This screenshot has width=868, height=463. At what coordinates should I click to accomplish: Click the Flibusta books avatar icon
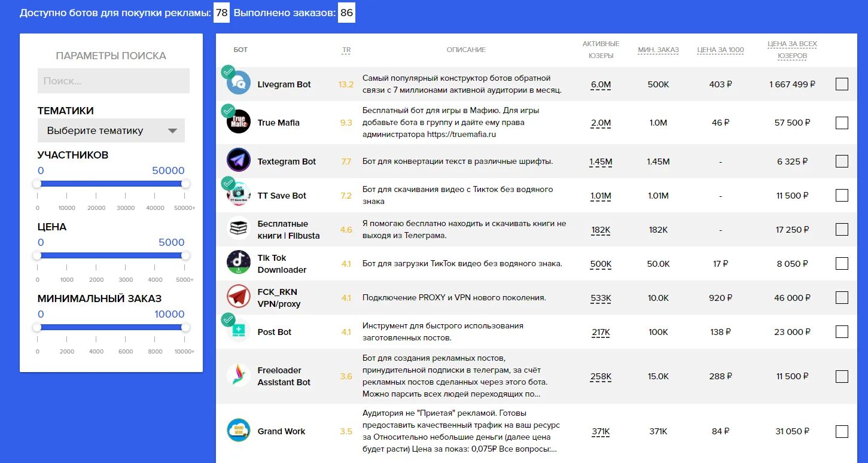[x=239, y=228]
